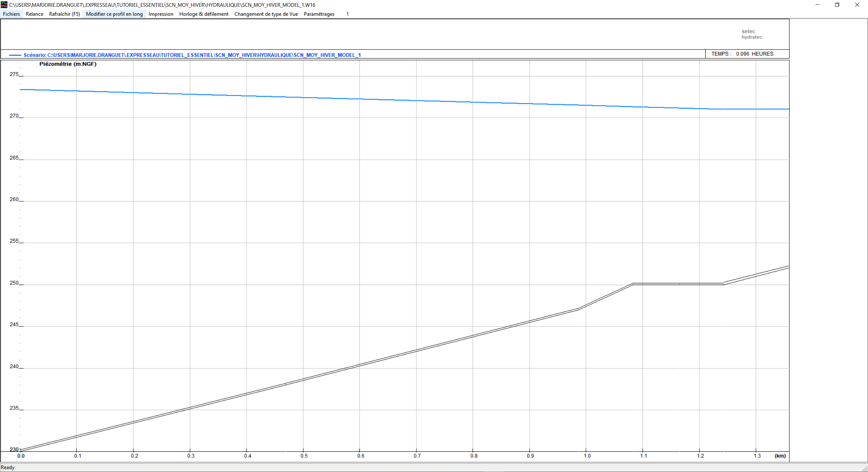Click the 1.0 km mark on horizontal axis
Viewport: 868px width, 472px height.
[587, 456]
